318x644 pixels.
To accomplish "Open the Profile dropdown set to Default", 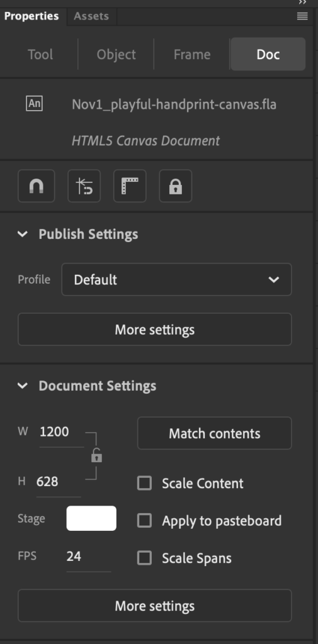I will 176,280.
